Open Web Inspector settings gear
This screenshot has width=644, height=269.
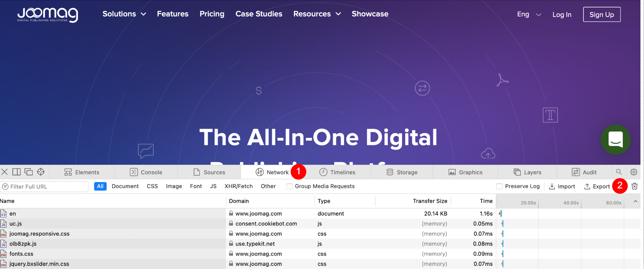click(634, 172)
